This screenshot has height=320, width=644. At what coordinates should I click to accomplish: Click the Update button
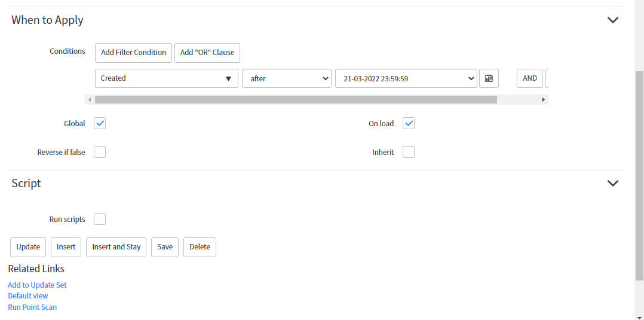pos(28,247)
